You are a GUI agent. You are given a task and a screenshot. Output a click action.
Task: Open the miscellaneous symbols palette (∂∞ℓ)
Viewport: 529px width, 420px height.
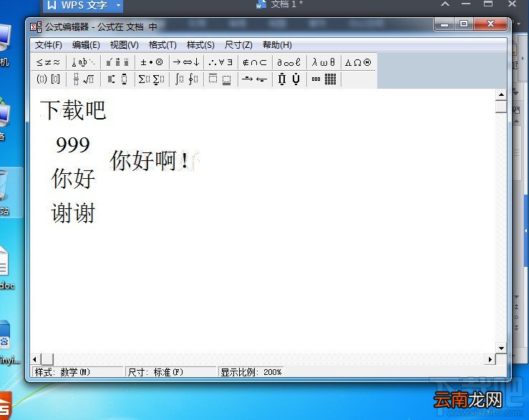tap(289, 62)
